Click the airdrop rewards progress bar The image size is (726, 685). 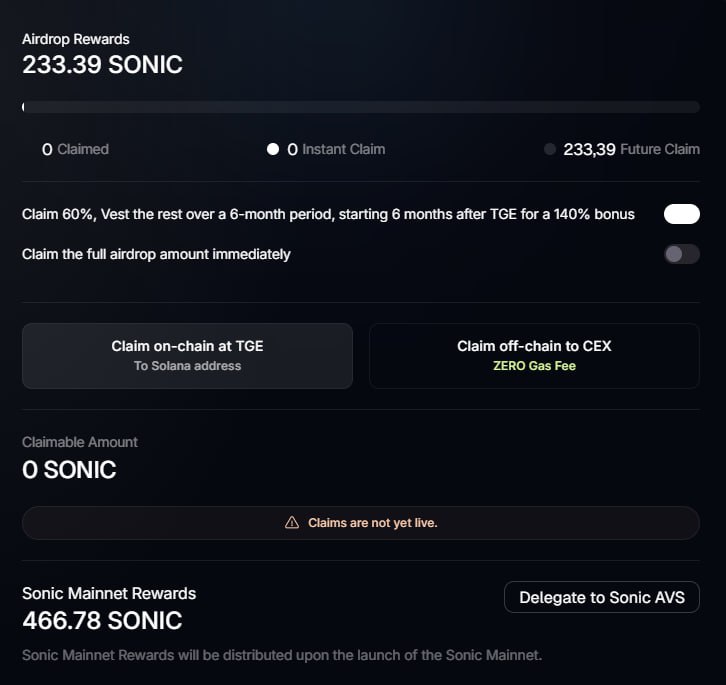361,107
